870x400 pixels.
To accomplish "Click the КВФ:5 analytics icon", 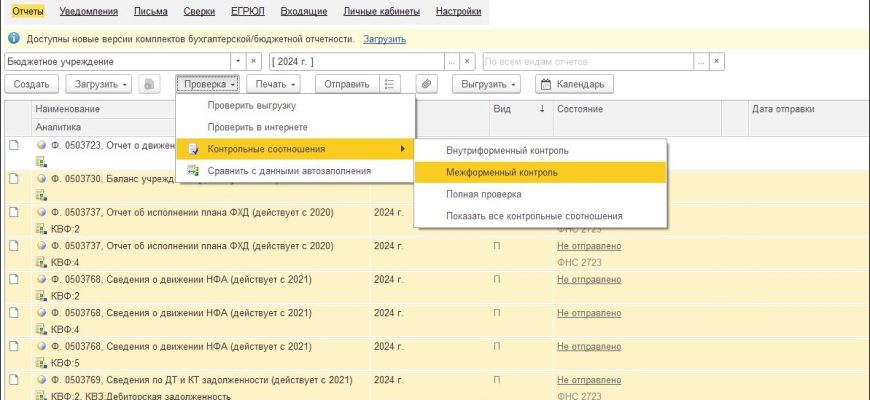I will point(41,363).
